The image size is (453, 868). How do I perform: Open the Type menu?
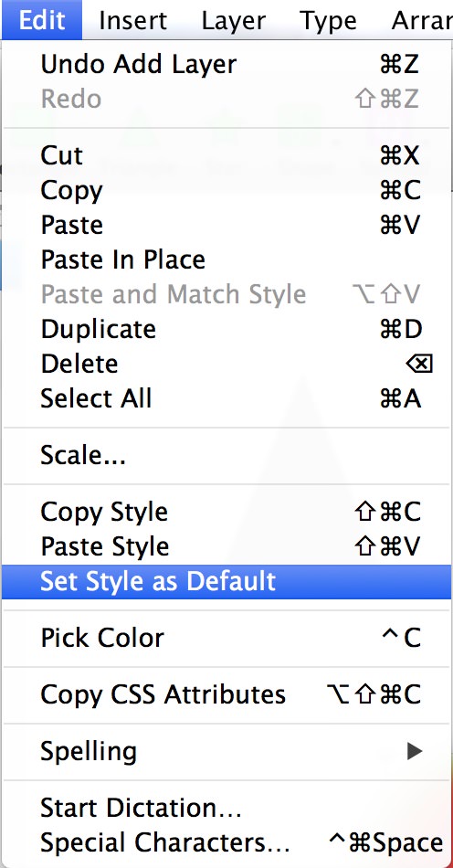tap(328, 20)
